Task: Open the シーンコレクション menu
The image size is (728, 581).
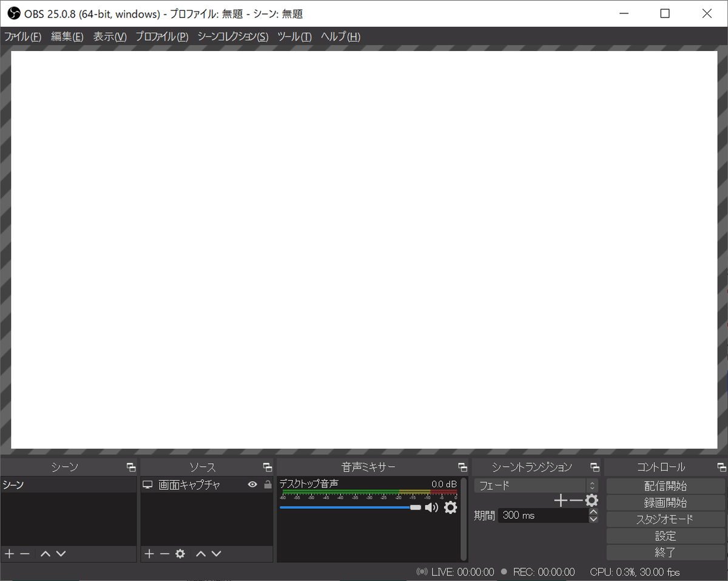Action: click(233, 36)
